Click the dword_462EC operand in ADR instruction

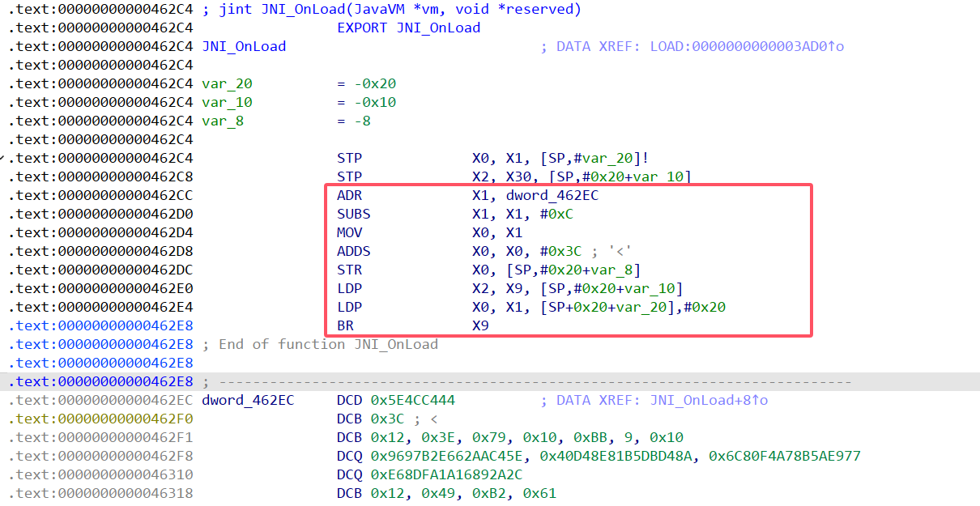coord(552,195)
